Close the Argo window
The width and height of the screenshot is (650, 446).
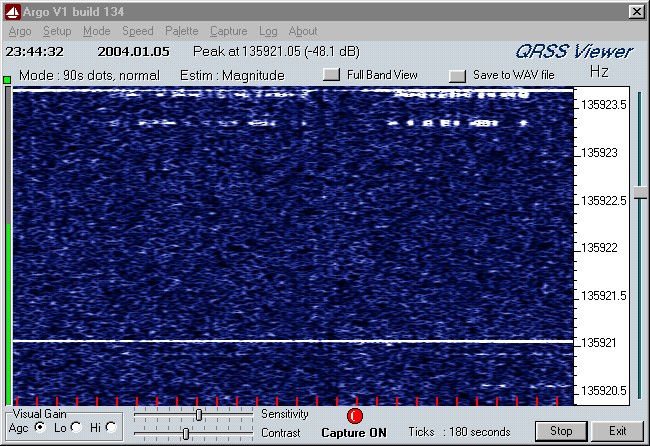636,12
